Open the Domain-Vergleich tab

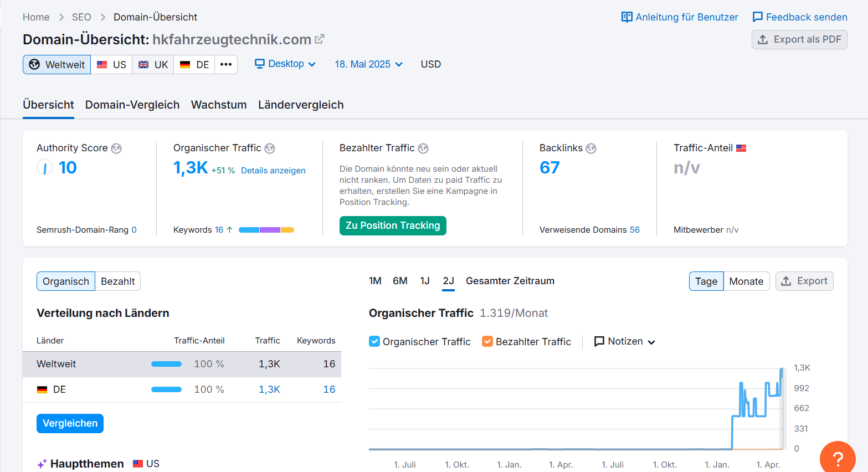132,105
